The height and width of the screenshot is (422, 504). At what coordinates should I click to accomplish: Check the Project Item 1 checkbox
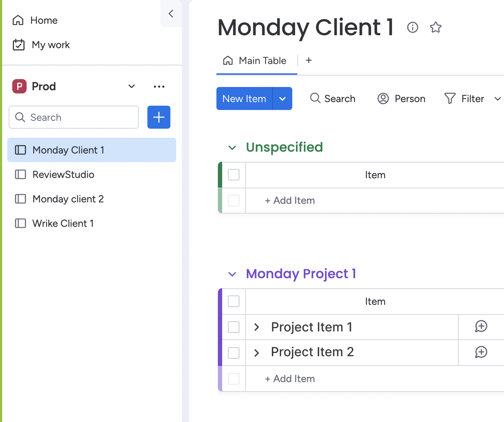(234, 327)
